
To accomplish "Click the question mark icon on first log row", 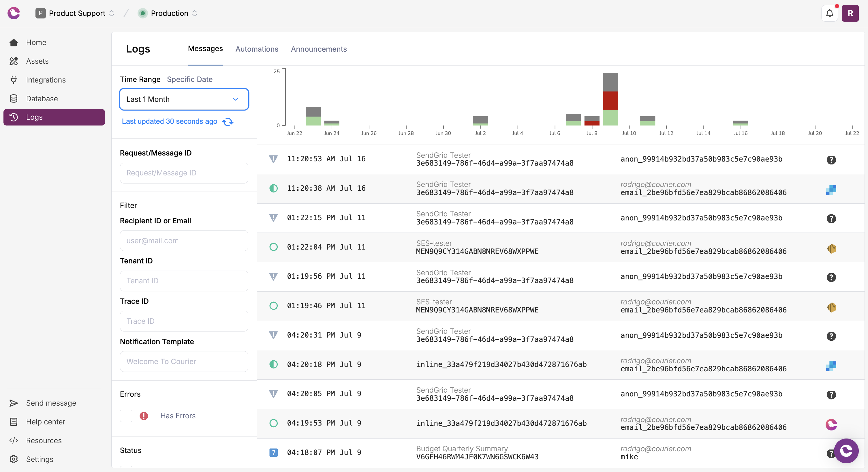I will point(831,160).
